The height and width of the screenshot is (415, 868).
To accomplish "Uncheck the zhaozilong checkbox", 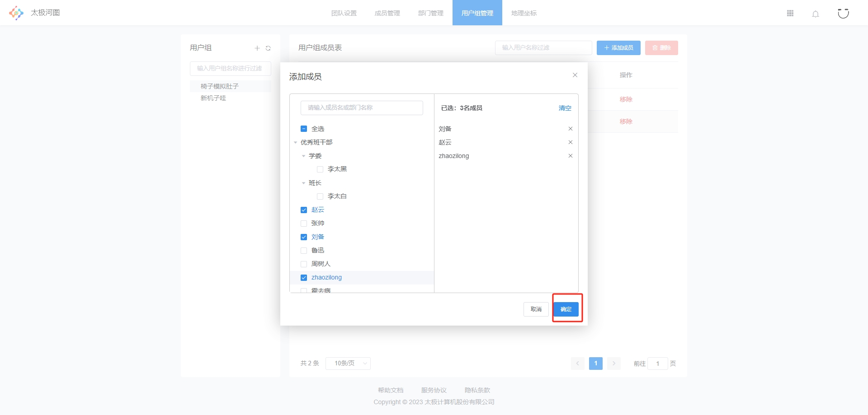I will [x=304, y=278].
